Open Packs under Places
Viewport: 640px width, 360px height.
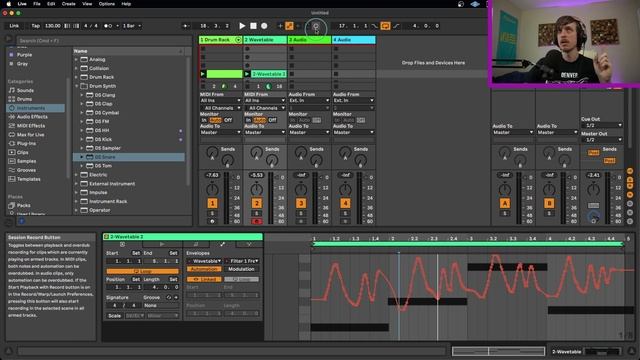point(23,205)
